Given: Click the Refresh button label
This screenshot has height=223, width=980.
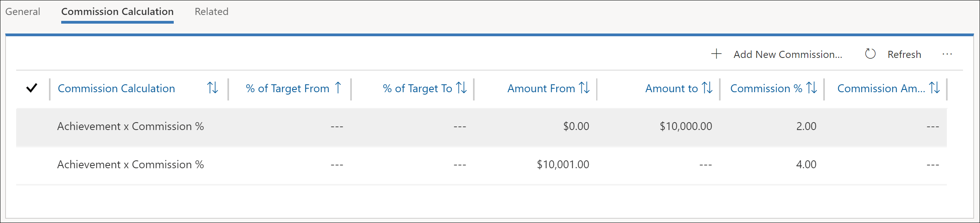Looking at the screenshot, I should (904, 54).
